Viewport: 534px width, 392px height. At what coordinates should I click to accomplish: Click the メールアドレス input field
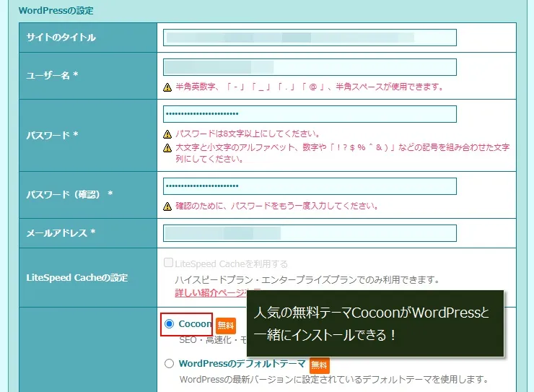pyautogui.click(x=310, y=233)
